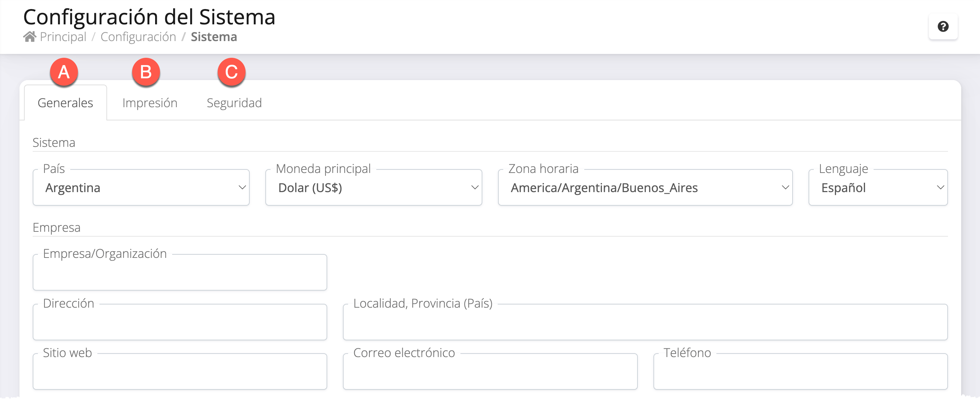Focus the Dirección text field
Image resolution: width=980 pixels, height=419 pixels.
pos(180,322)
